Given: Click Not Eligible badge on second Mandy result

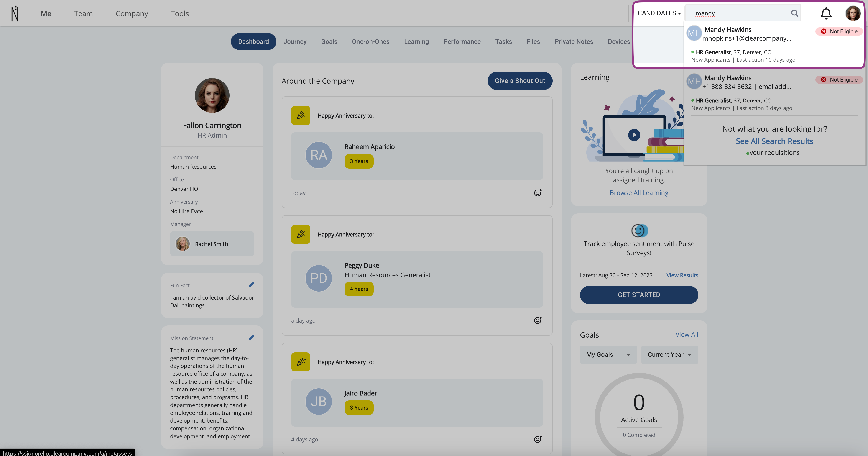Looking at the screenshot, I should tap(839, 79).
